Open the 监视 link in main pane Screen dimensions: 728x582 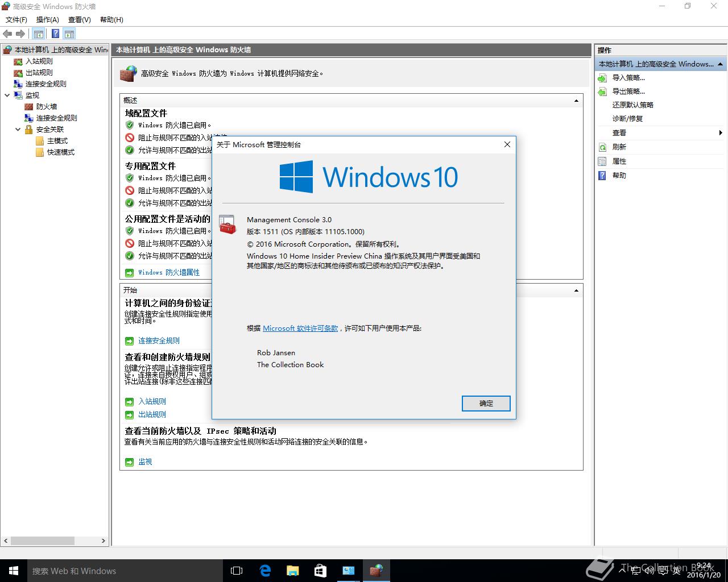145,462
